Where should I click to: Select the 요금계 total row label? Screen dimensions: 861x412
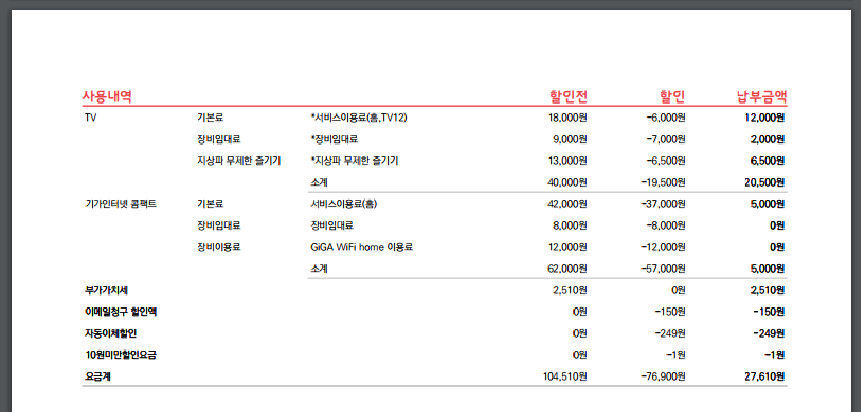coord(100,377)
